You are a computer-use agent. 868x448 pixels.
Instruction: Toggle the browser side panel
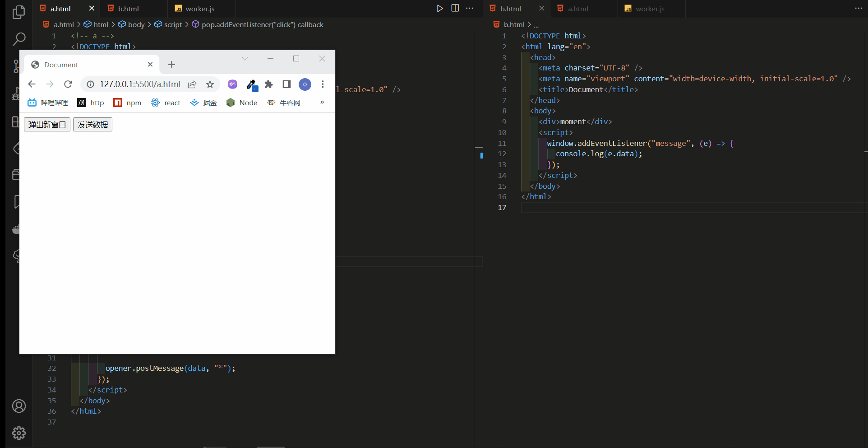[x=286, y=84]
